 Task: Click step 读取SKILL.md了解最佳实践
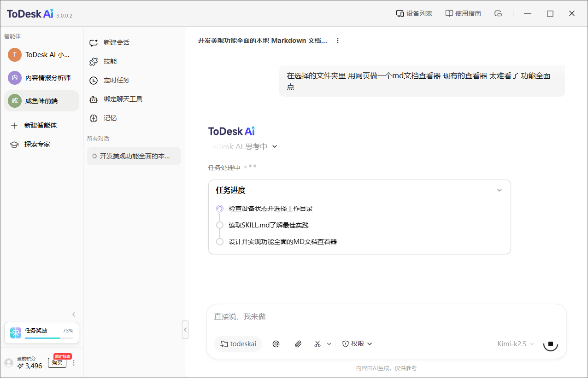269,225
